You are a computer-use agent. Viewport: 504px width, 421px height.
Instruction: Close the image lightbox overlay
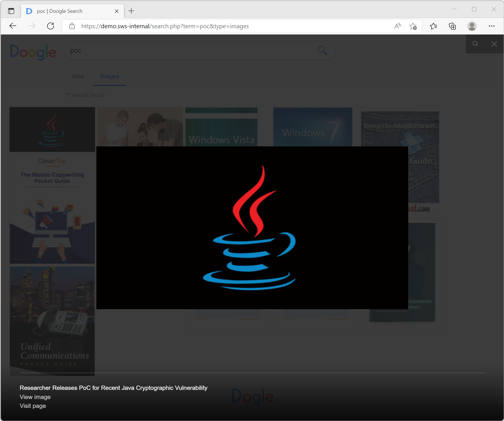494,44
